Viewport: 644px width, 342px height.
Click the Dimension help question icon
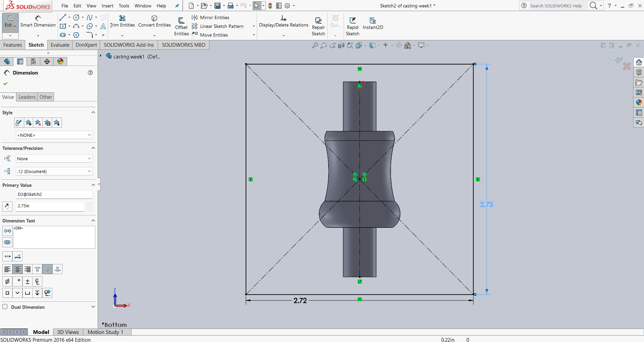[x=90, y=73]
